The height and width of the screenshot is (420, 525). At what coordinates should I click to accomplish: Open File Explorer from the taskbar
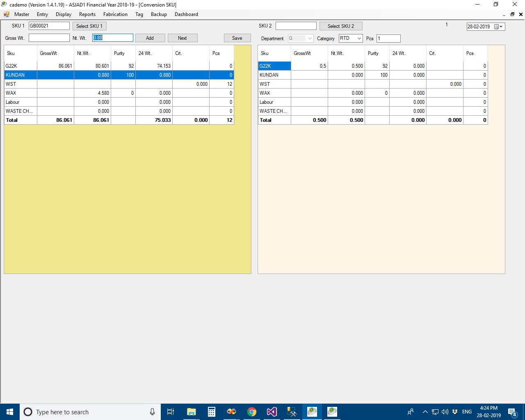coord(191,412)
